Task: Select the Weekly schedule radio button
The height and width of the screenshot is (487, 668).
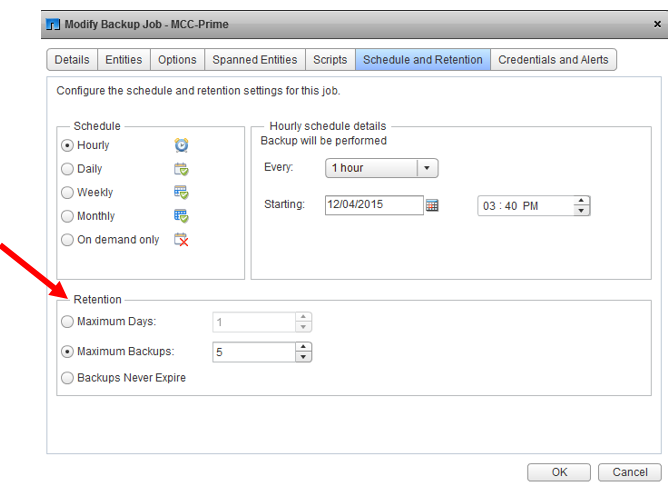Action: 67,193
